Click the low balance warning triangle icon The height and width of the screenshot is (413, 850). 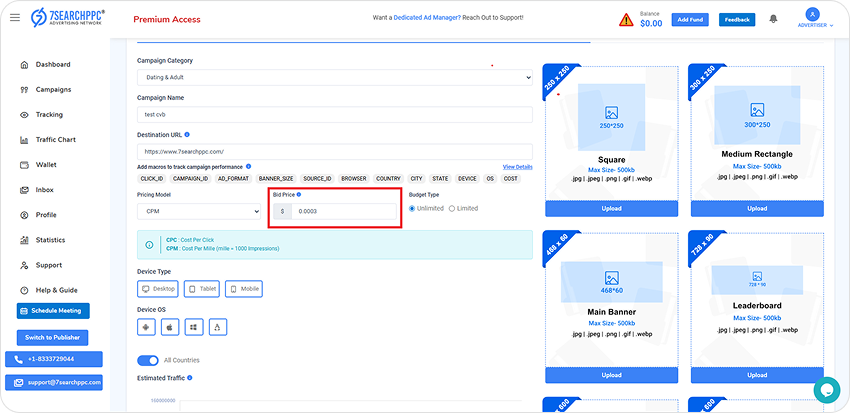[x=626, y=20]
